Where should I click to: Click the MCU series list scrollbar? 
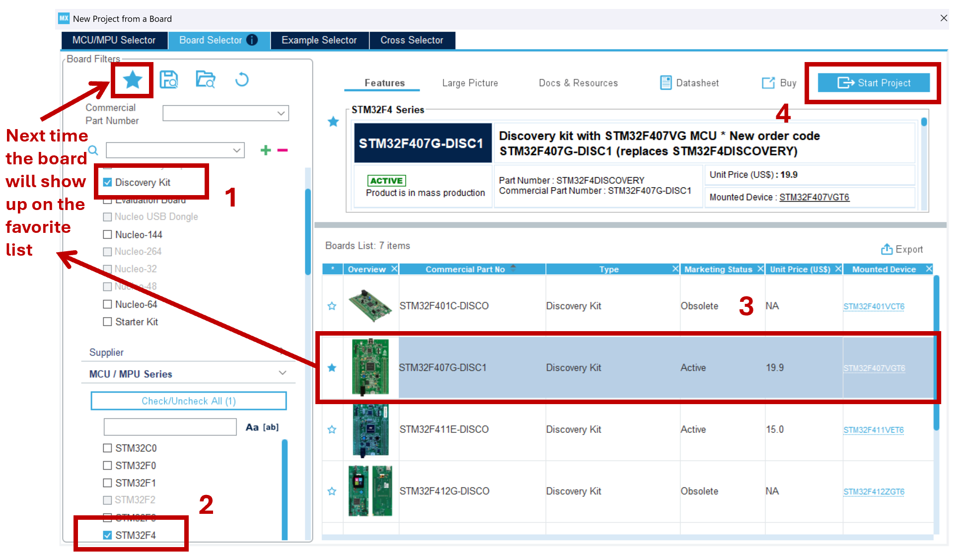coord(285,489)
